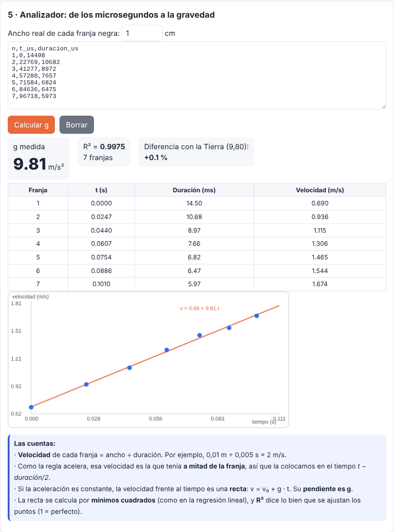Click velocity cell 0.936 in the table
This screenshot has height=532, width=394.
tap(320, 217)
